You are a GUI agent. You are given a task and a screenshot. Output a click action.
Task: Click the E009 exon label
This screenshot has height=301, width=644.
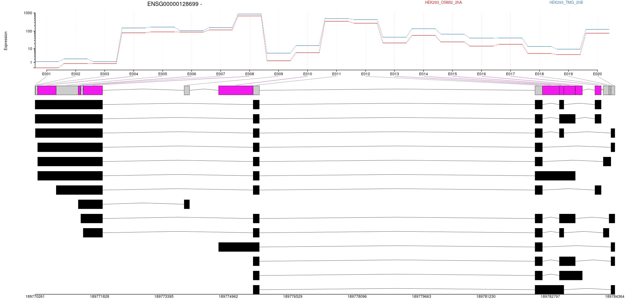279,74
